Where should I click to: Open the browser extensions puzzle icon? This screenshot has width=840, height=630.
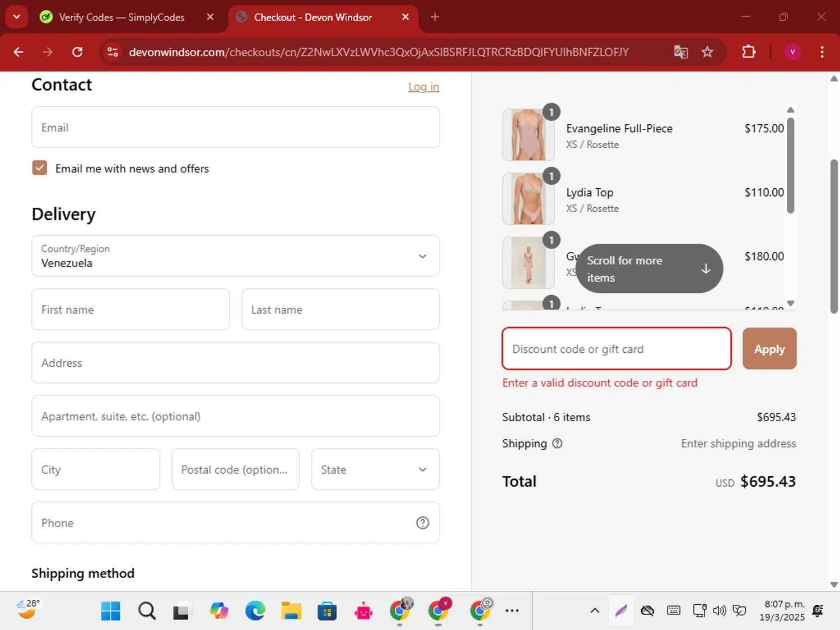click(x=749, y=52)
